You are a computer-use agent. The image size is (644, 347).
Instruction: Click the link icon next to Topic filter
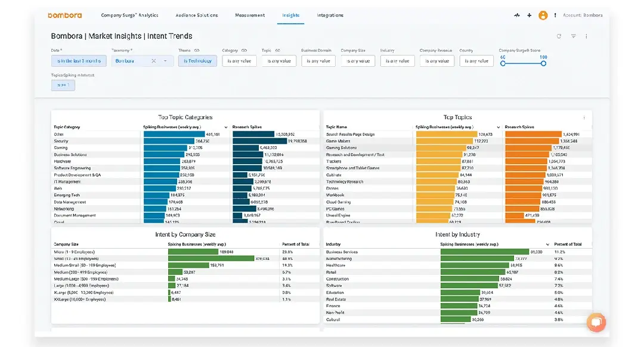point(277,51)
